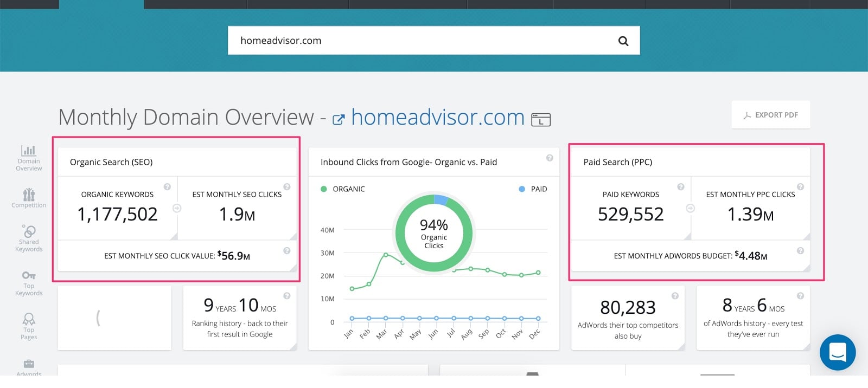Open the chat support bubble
Viewport: 868px width, 388px height.
(x=838, y=352)
